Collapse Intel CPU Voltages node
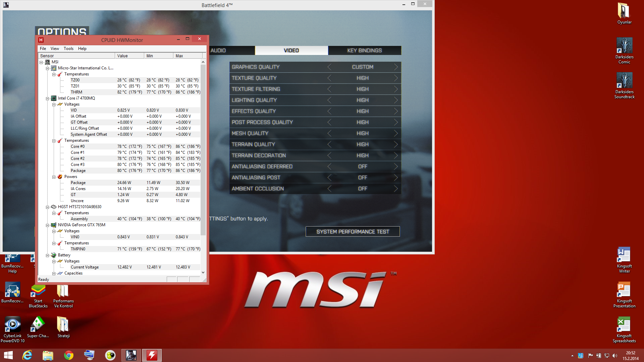Viewport: 644px width, 362px height. (x=54, y=104)
